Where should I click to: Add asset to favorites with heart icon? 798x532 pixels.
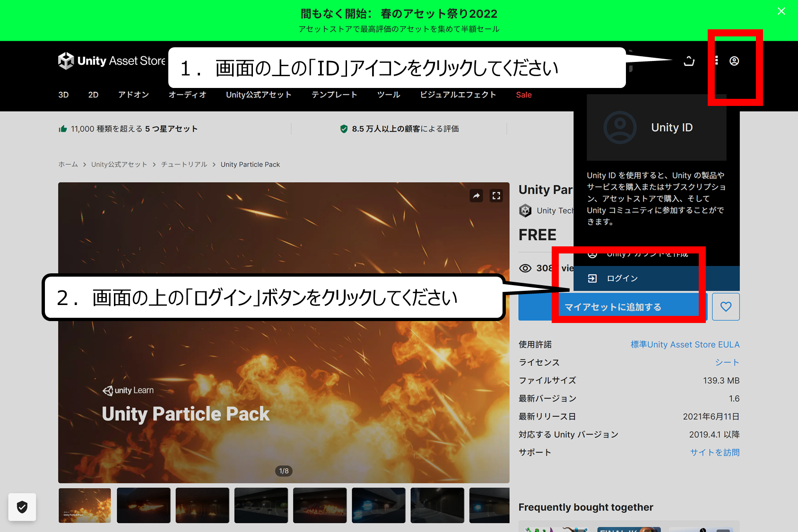(x=726, y=307)
